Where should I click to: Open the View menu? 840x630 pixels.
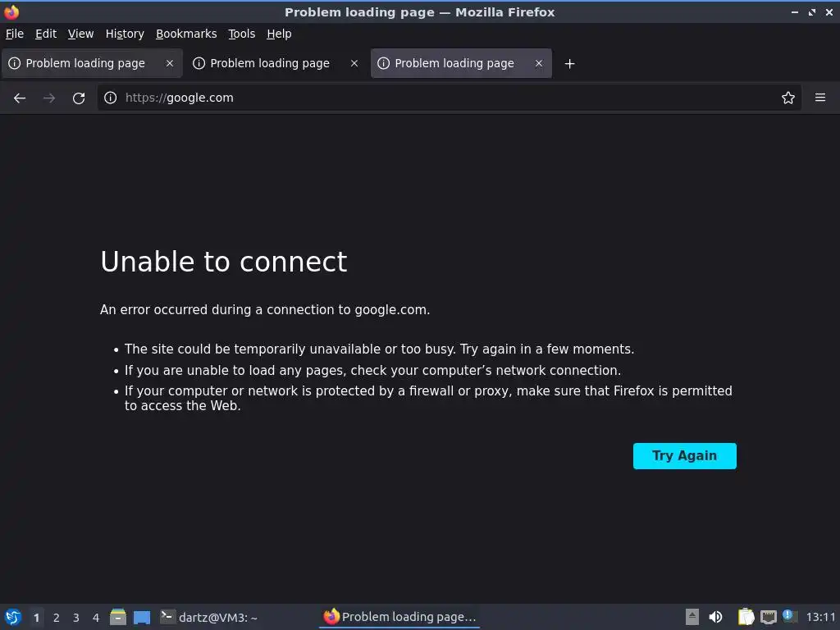[80, 34]
